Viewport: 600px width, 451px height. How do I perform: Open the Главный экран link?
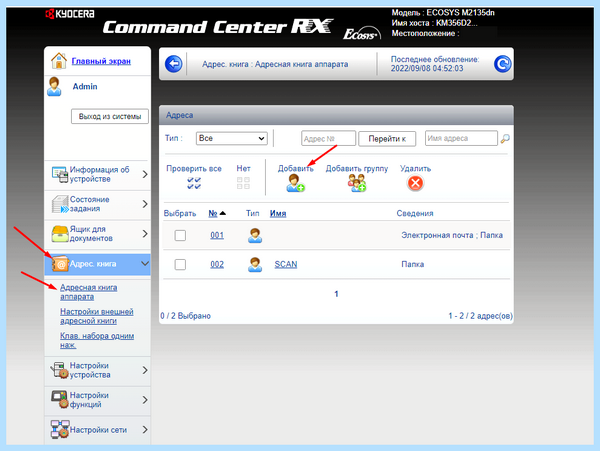tap(101, 61)
